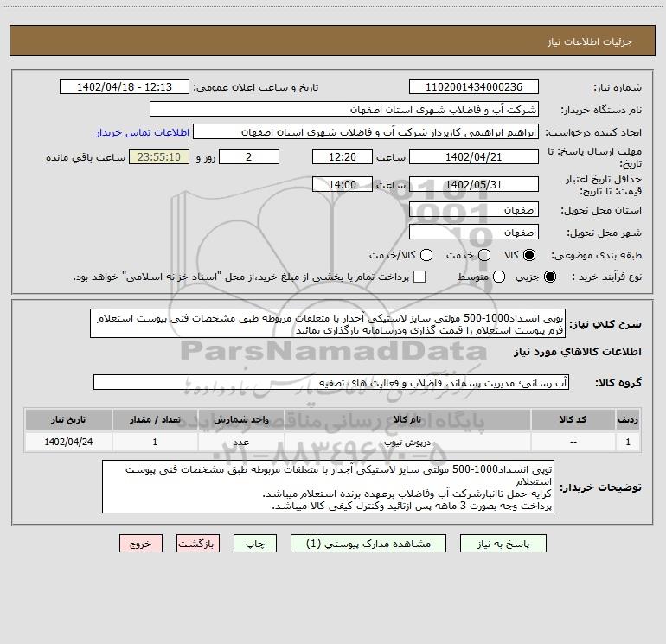Click the buyer organization name field

pos(344,110)
